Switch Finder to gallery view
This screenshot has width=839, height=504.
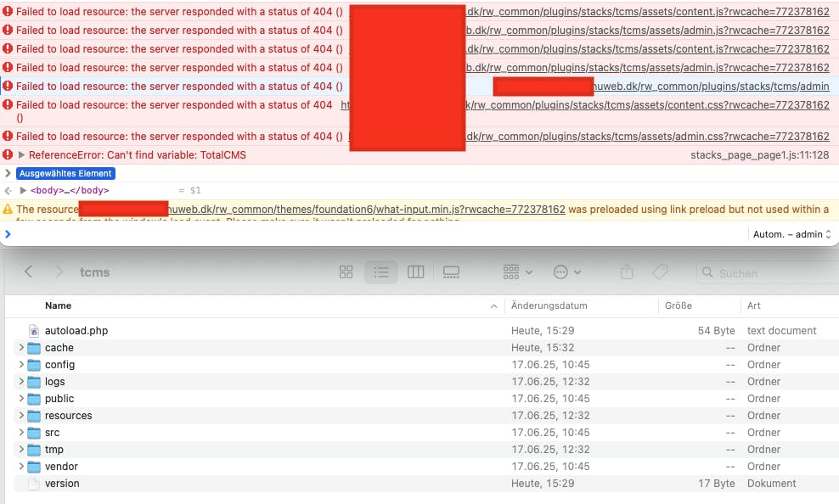point(451,272)
